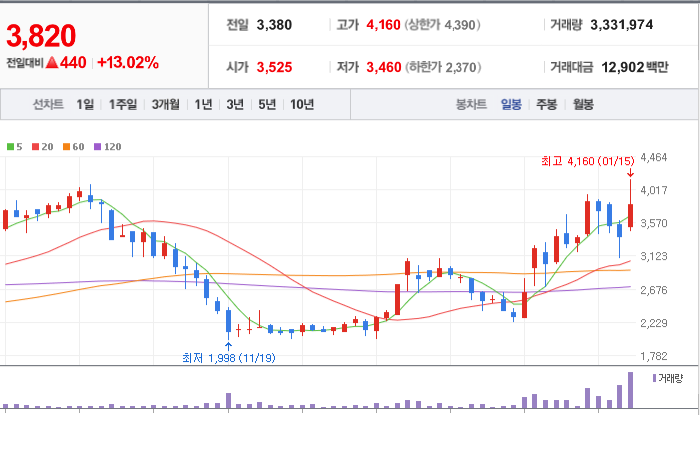Click the 2,229 y-axis label
This screenshot has height=450, width=700.
click(654, 323)
